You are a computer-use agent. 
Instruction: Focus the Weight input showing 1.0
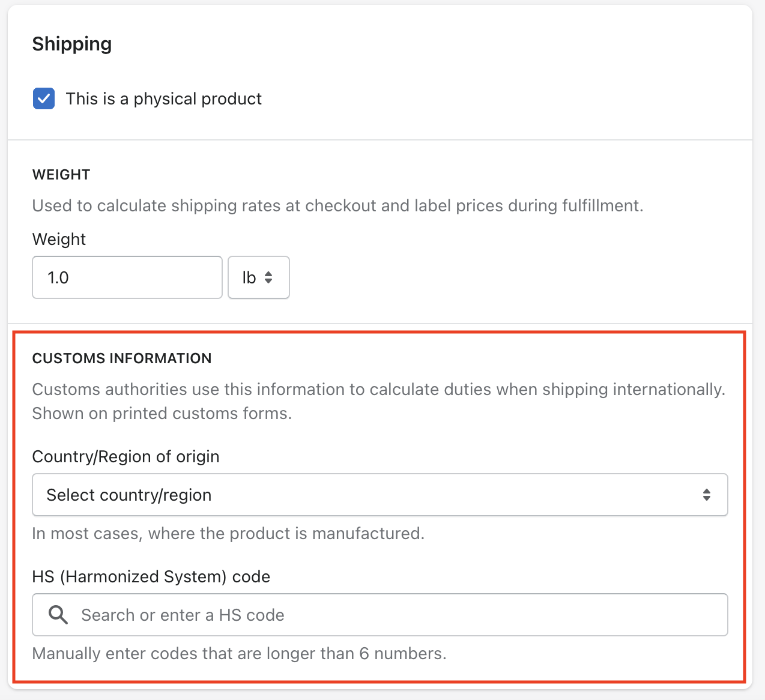127,277
